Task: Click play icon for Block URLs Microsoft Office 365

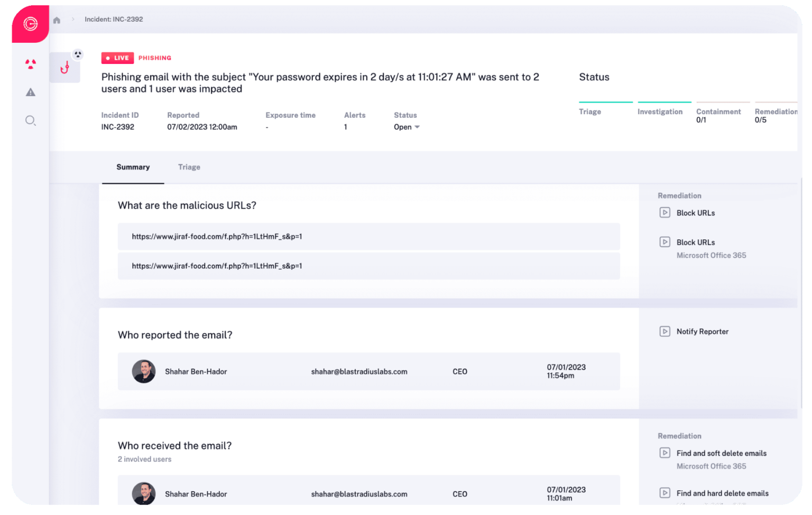Action: 665,242
